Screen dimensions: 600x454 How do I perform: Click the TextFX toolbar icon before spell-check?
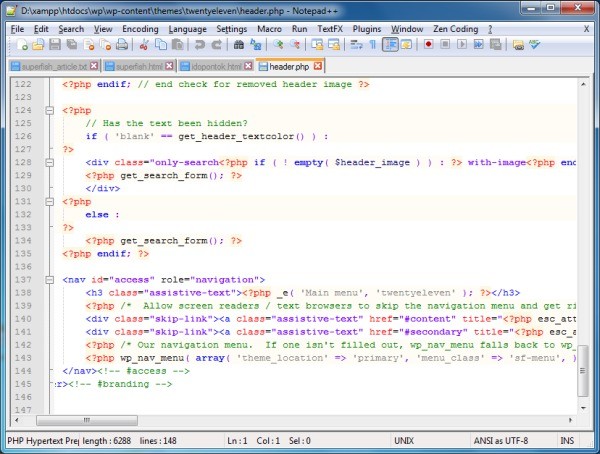coord(518,45)
